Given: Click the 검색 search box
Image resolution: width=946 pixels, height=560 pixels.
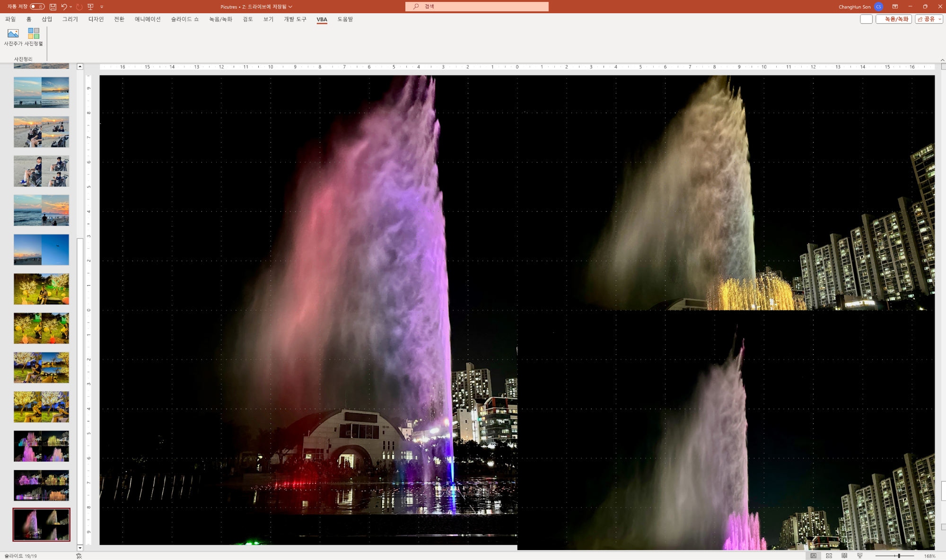Looking at the screenshot, I should tap(477, 7).
